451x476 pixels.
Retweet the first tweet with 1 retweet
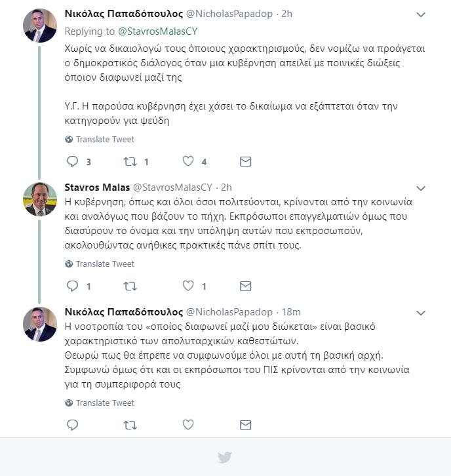tap(130, 161)
